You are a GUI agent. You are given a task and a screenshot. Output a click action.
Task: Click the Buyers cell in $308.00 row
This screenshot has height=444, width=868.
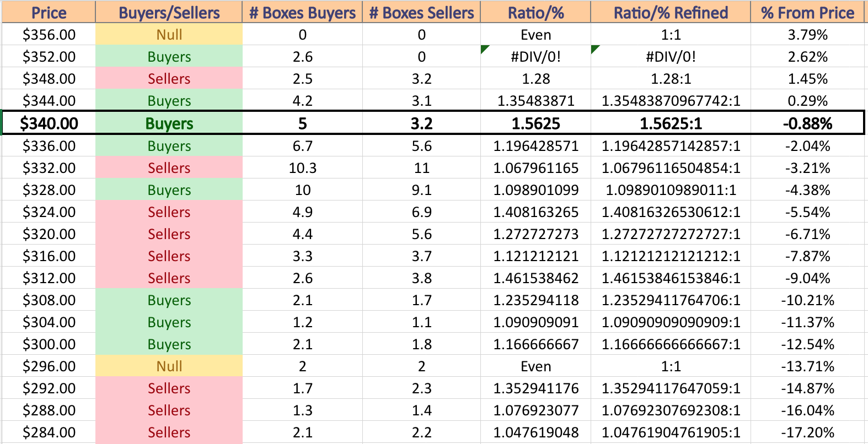(169, 300)
